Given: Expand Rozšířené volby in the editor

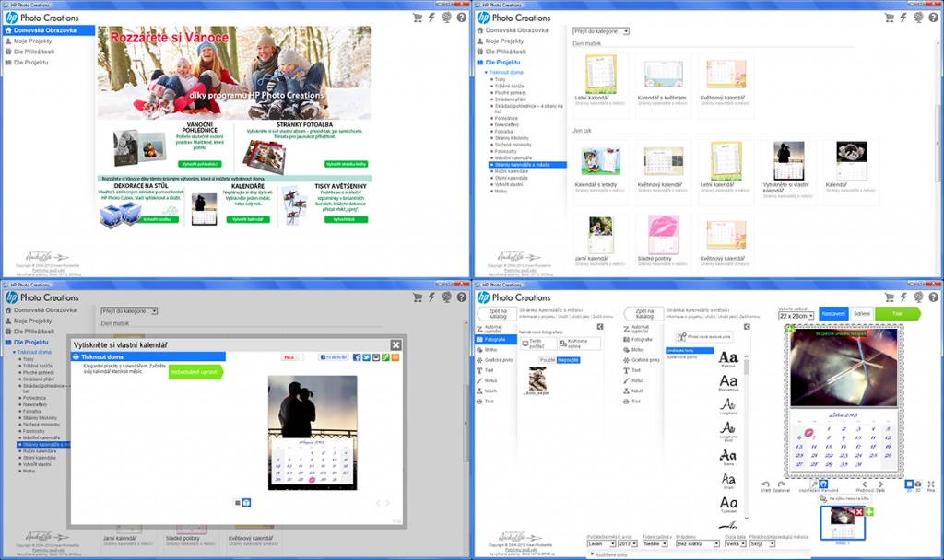Looking at the screenshot, I should pos(608,555).
